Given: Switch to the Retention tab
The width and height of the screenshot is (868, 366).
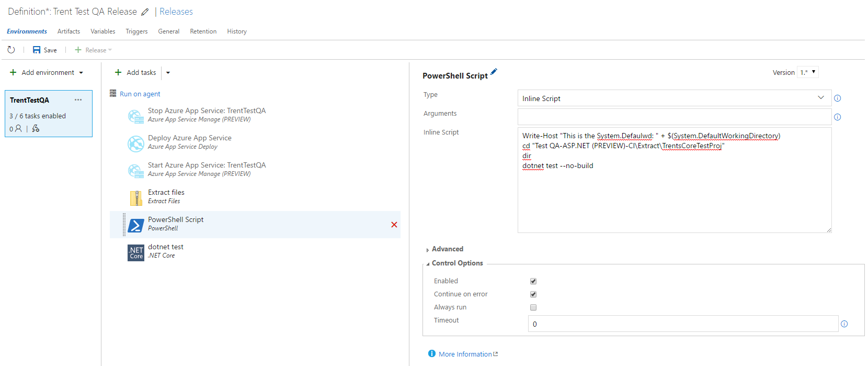Looking at the screenshot, I should (203, 31).
